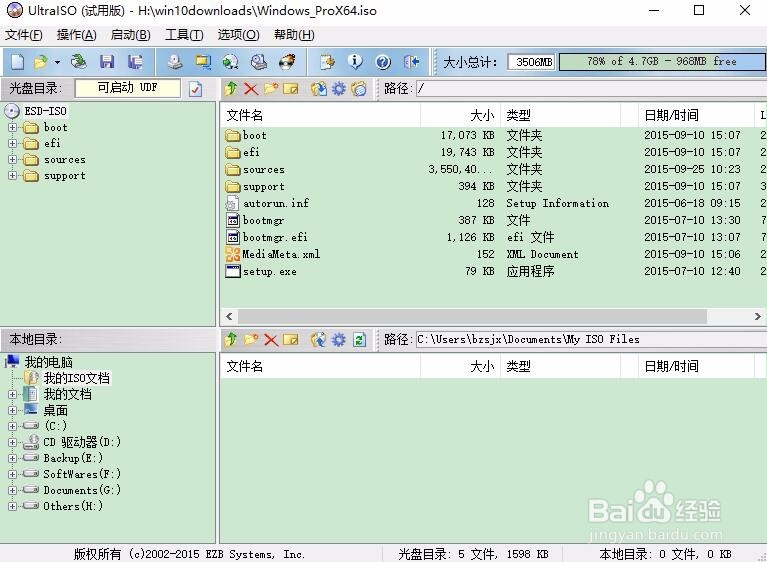
Task: Open the 操作(A) menu
Action: click(76, 35)
